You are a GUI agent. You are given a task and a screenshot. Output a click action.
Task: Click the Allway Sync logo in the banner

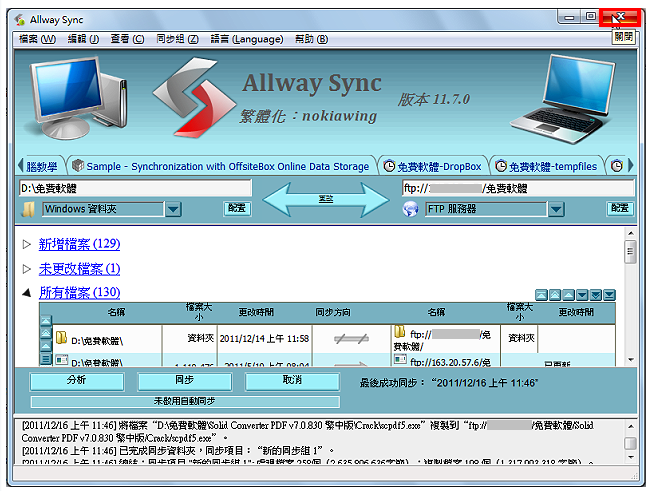tap(193, 99)
